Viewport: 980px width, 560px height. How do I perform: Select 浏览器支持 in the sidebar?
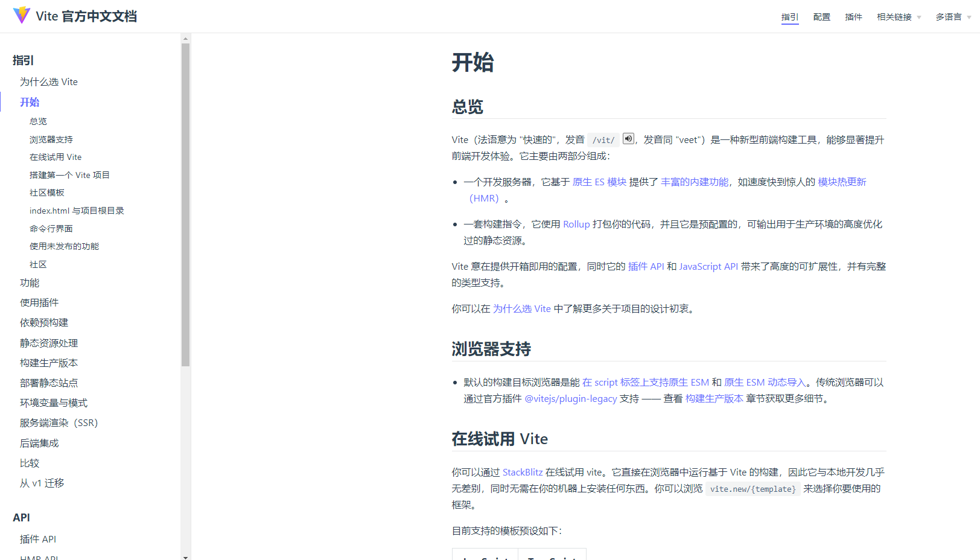tap(51, 139)
